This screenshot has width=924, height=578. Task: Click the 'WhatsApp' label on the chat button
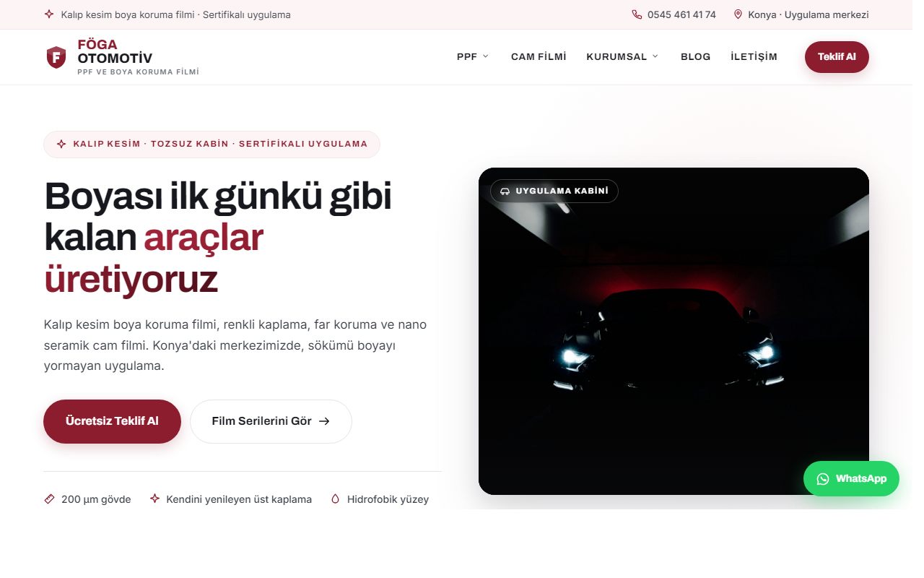point(861,479)
